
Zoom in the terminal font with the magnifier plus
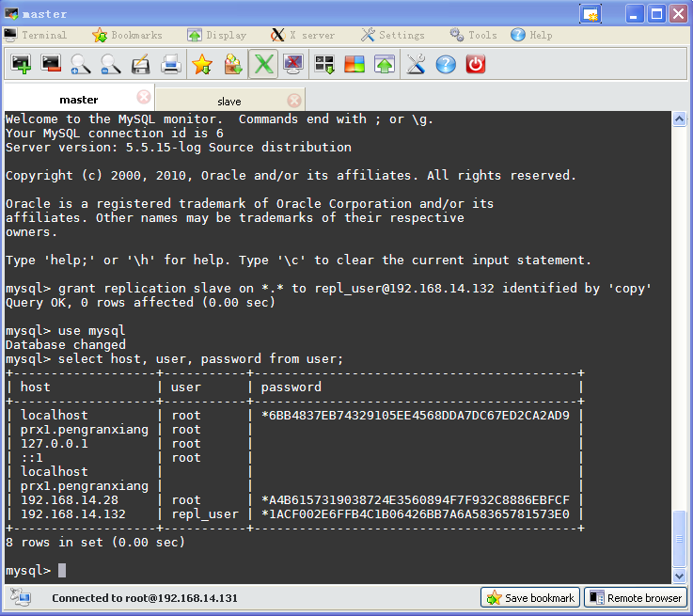pyautogui.click(x=81, y=65)
